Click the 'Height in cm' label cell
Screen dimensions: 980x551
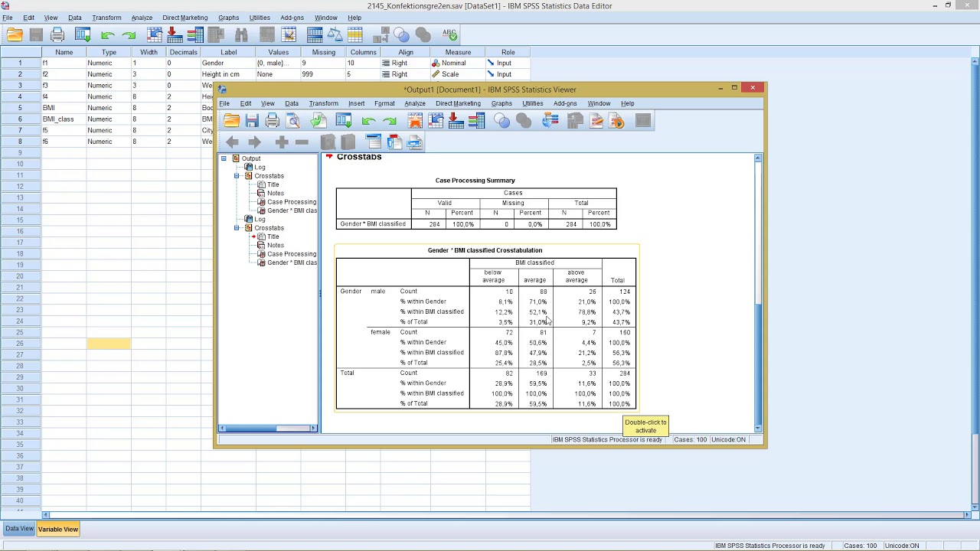click(227, 74)
